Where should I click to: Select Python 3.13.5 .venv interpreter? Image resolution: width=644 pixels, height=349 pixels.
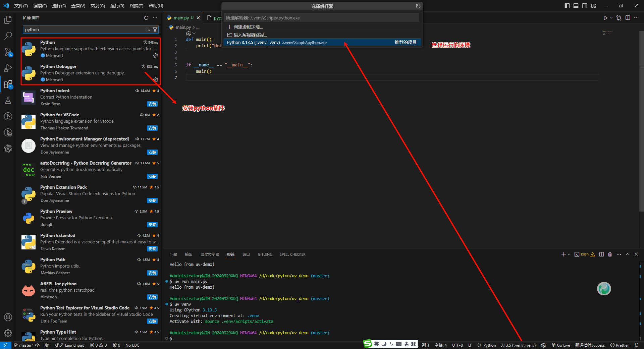pyautogui.click(x=322, y=42)
